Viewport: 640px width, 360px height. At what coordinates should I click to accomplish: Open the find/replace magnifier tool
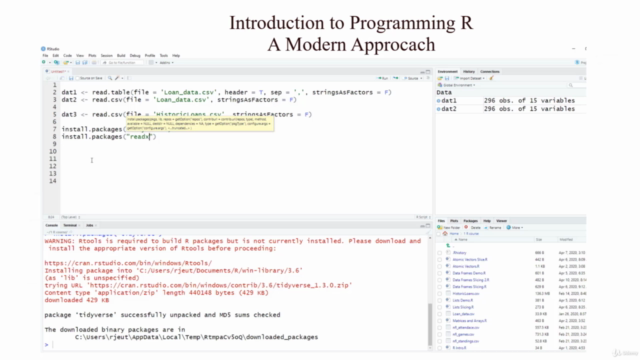click(x=110, y=78)
